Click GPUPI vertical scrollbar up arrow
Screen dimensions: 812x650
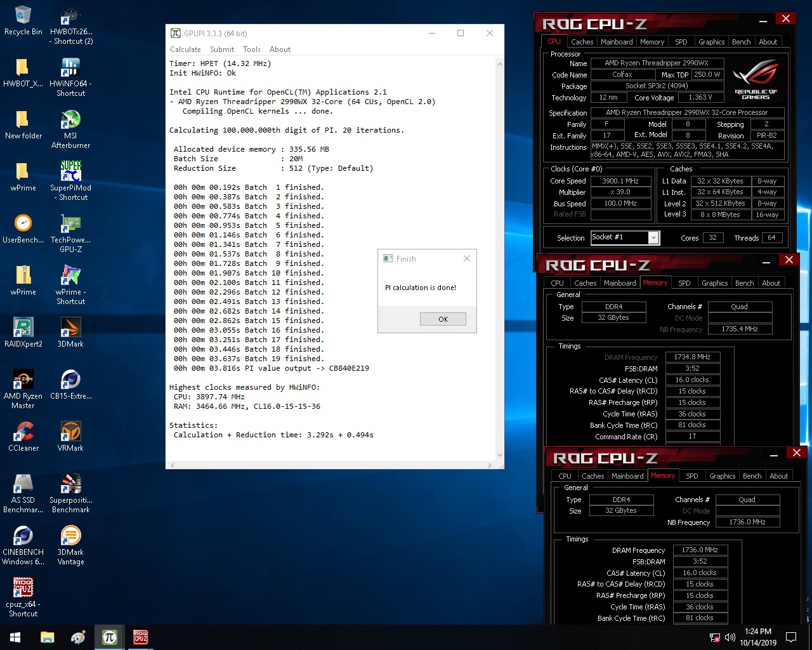click(499, 64)
